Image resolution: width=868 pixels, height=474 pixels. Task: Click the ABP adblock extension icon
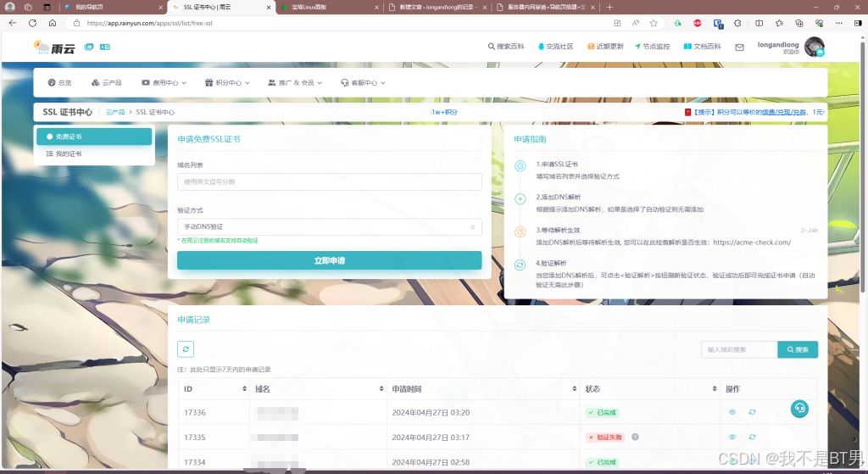coord(698,23)
